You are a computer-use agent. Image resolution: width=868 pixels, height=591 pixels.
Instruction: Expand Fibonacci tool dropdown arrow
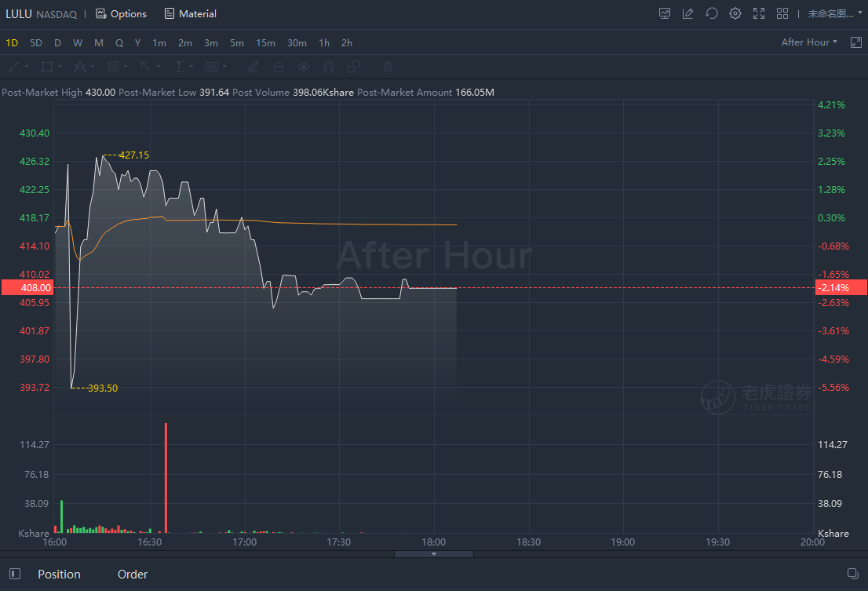[x=126, y=67]
